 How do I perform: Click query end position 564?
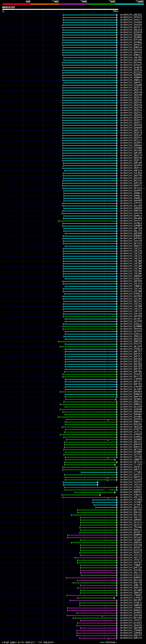pyautogui.click(x=115, y=11)
